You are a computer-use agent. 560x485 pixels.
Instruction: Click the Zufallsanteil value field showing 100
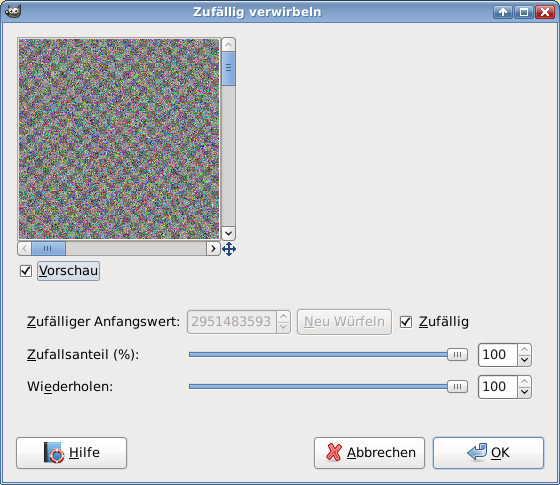[498, 355]
